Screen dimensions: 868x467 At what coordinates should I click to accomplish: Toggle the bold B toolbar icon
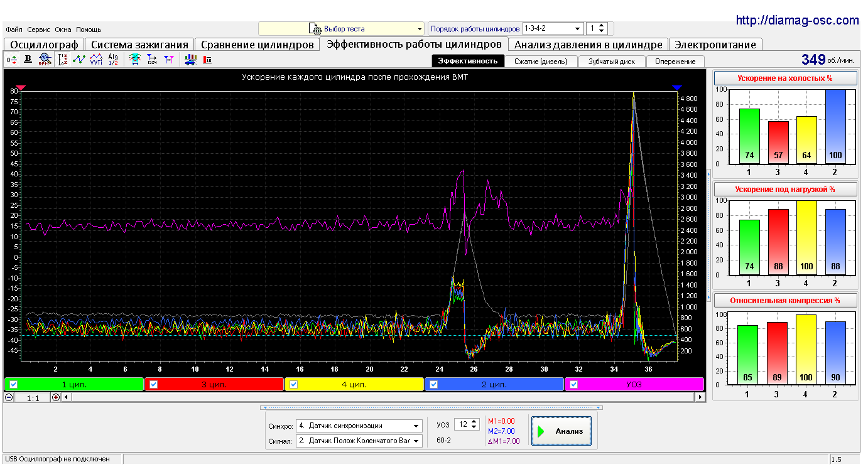pos(28,60)
